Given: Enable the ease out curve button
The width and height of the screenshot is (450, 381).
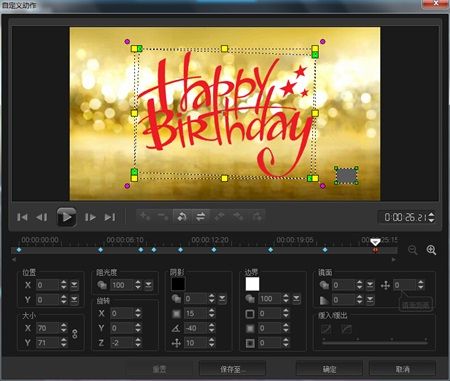Looking at the screenshot, I should coord(346,330).
